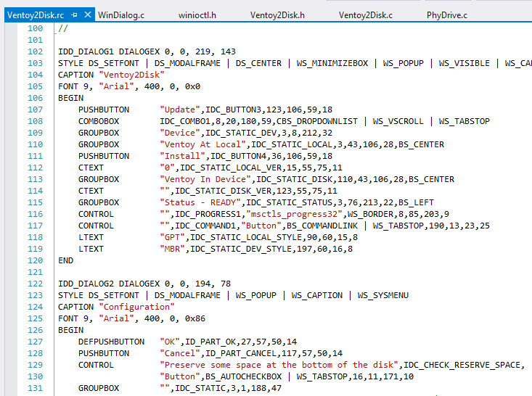
Task: Click the IDC_STATIC_STATUS identifier
Action: point(289,202)
